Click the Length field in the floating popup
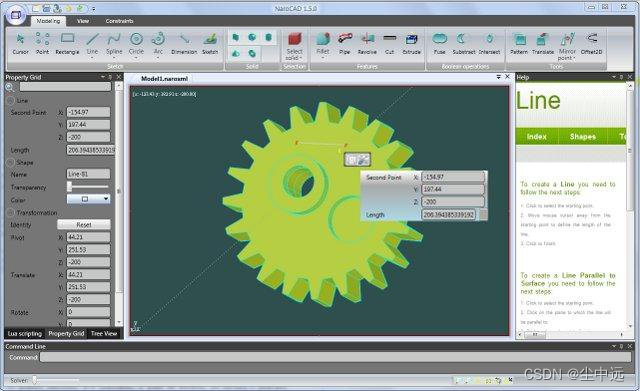640x391 pixels. point(448,215)
